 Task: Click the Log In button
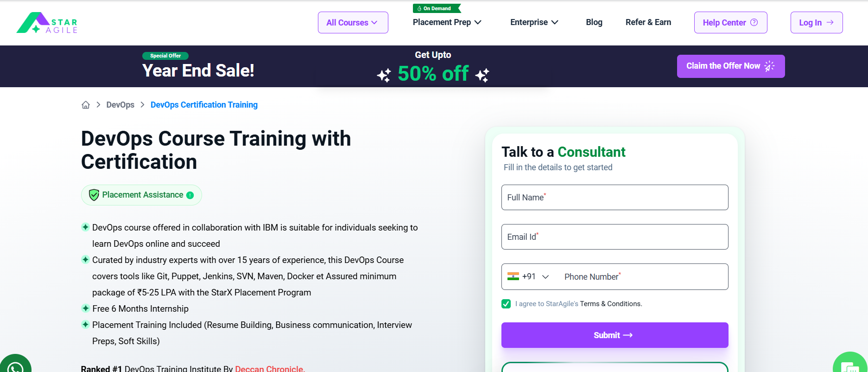817,22
